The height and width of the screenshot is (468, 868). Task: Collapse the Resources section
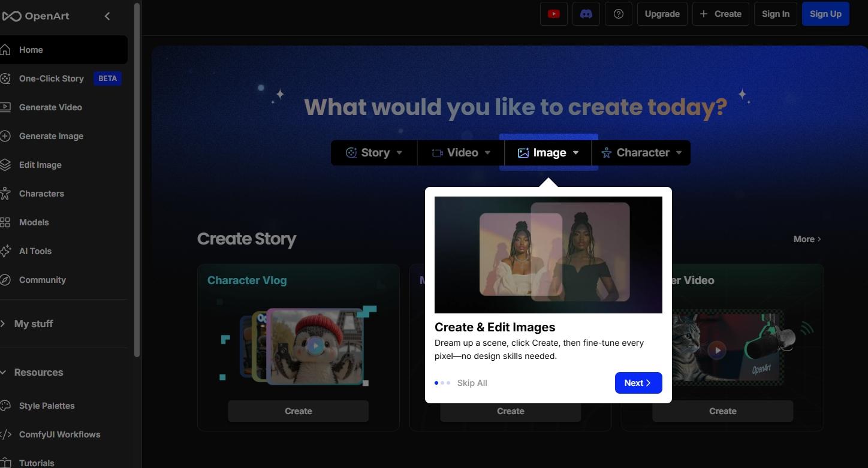click(x=38, y=372)
